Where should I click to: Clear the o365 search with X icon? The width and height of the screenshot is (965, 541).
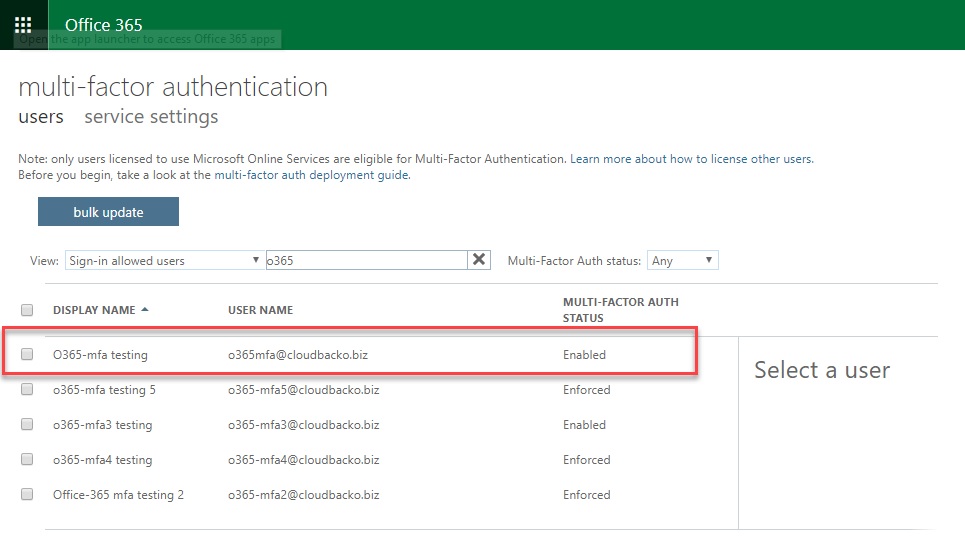[479, 260]
